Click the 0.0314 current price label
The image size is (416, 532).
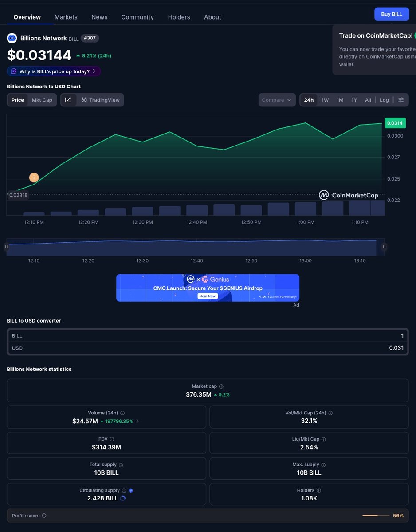[x=395, y=123]
